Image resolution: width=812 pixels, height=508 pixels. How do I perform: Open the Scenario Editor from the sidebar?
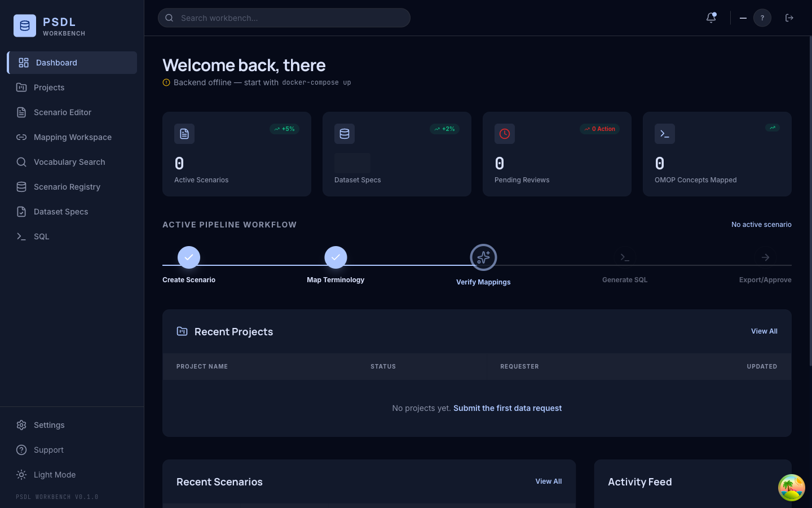63,112
